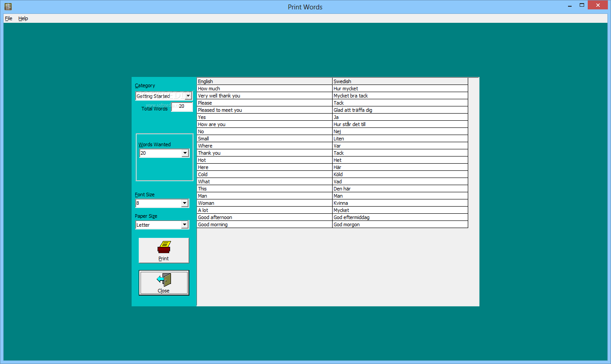Select the 'Glad att träffa dig' cell
611x364 pixels.
(400, 110)
